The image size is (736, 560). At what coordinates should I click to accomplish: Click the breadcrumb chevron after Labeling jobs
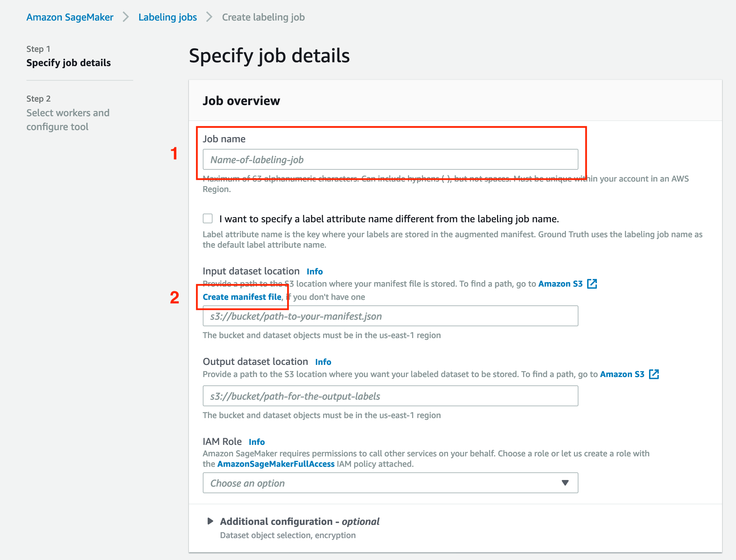coord(209,17)
